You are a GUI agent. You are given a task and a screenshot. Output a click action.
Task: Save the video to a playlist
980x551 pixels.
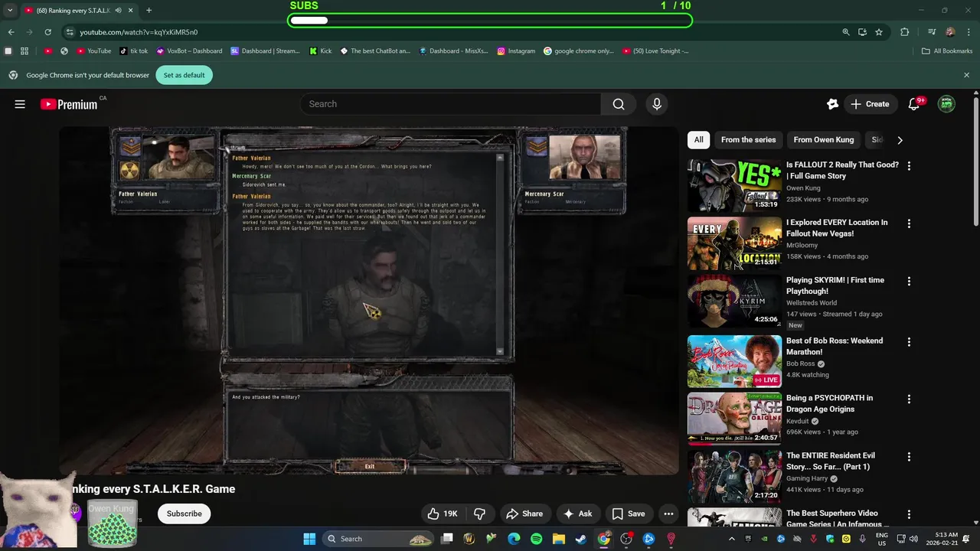[x=629, y=514]
